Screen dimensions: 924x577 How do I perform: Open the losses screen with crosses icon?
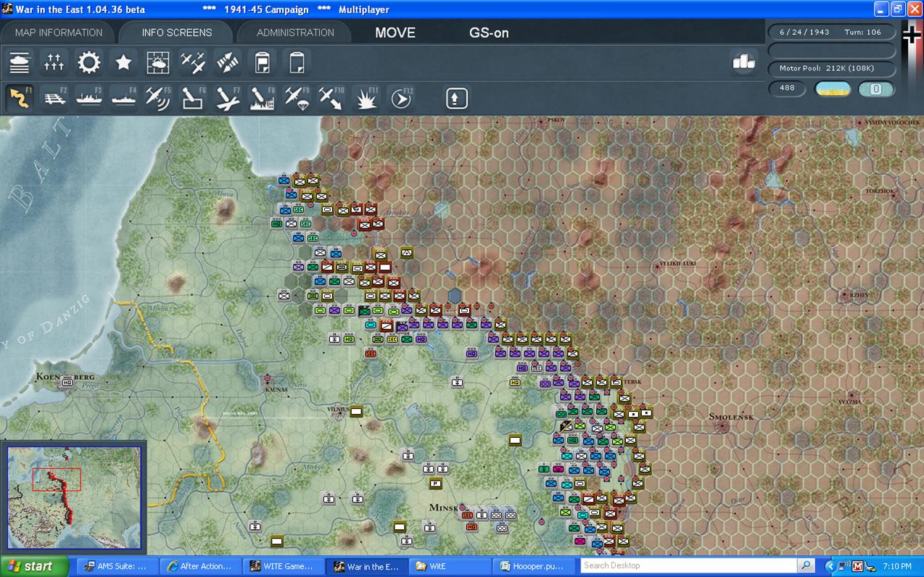tap(54, 63)
